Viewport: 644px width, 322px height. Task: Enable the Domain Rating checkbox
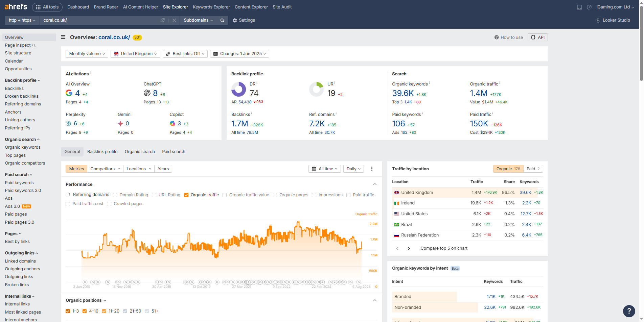(x=115, y=195)
